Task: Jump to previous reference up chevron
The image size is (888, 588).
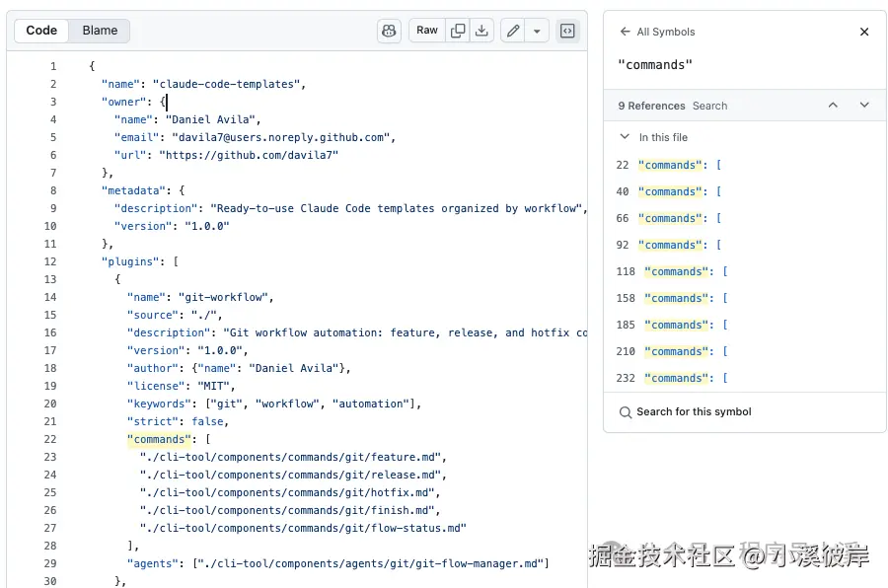Action: pyautogui.click(x=833, y=106)
